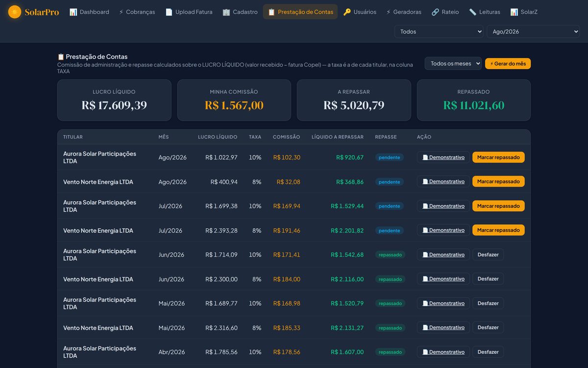588x368 pixels.
Task: Mark Vento Norte Jul/2026 as repassado
Action: (x=498, y=230)
